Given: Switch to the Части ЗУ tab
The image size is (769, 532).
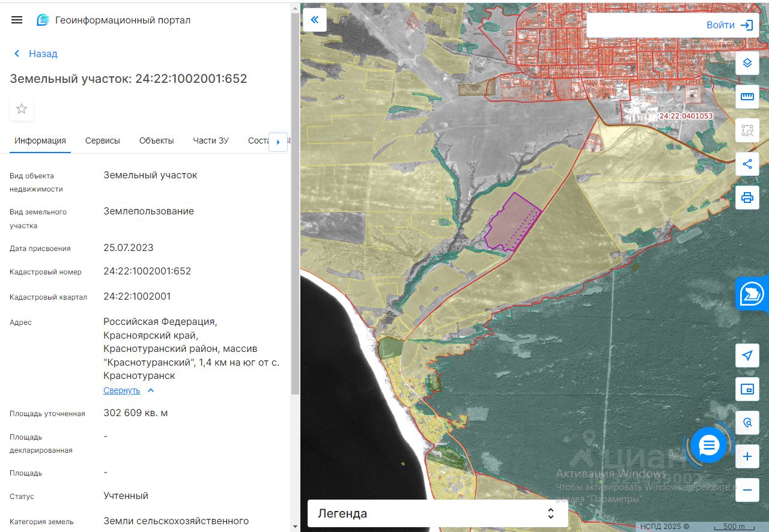Looking at the screenshot, I should coord(211,141).
